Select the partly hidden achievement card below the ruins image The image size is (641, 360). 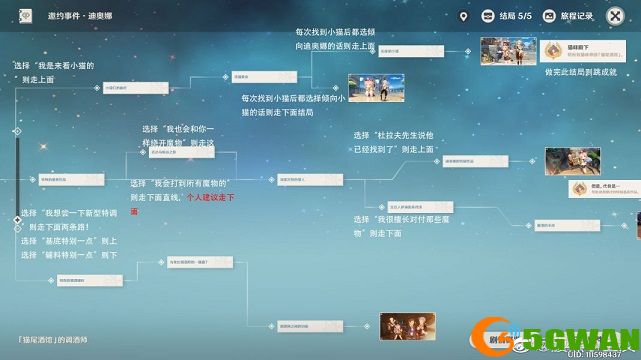[x=605, y=189]
